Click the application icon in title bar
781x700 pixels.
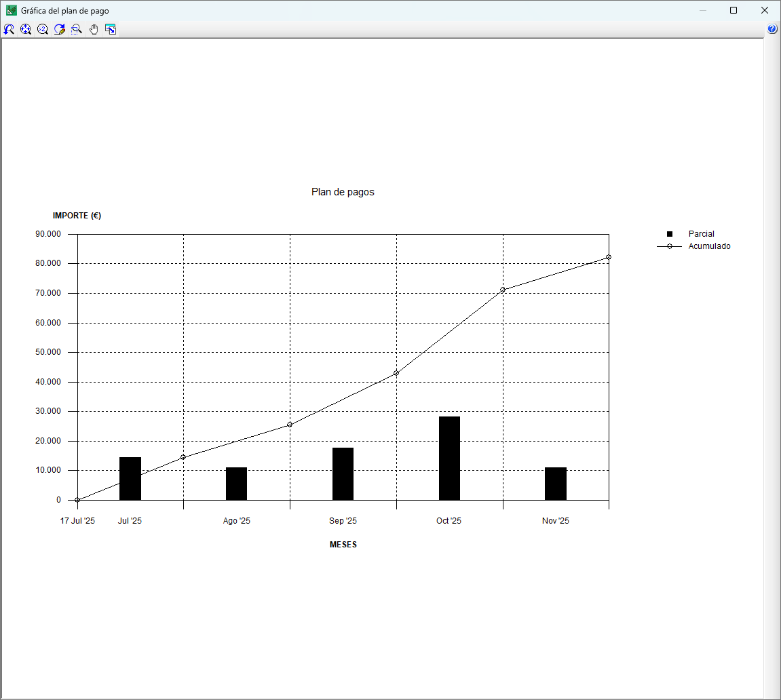point(11,10)
